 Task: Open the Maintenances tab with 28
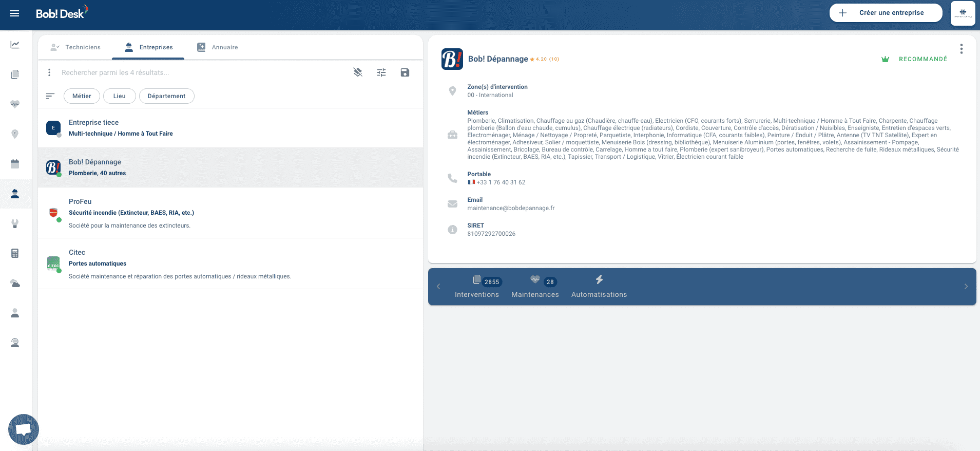click(535, 287)
